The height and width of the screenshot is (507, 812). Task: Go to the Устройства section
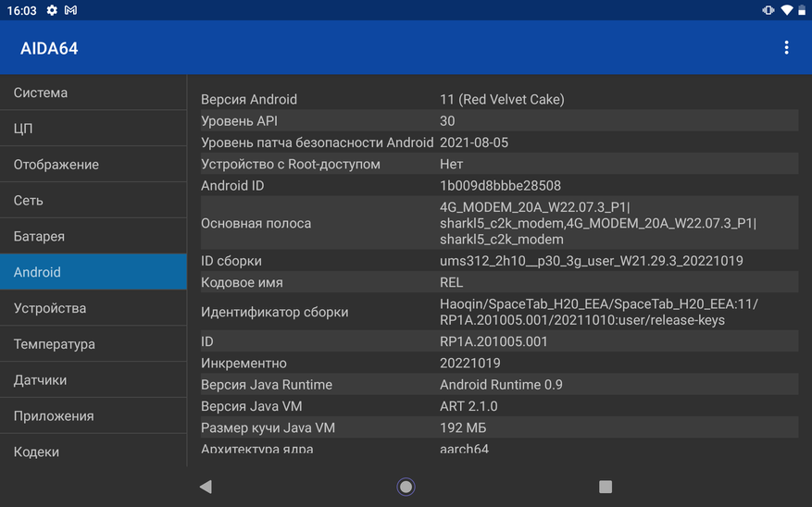[x=93, y=308]
